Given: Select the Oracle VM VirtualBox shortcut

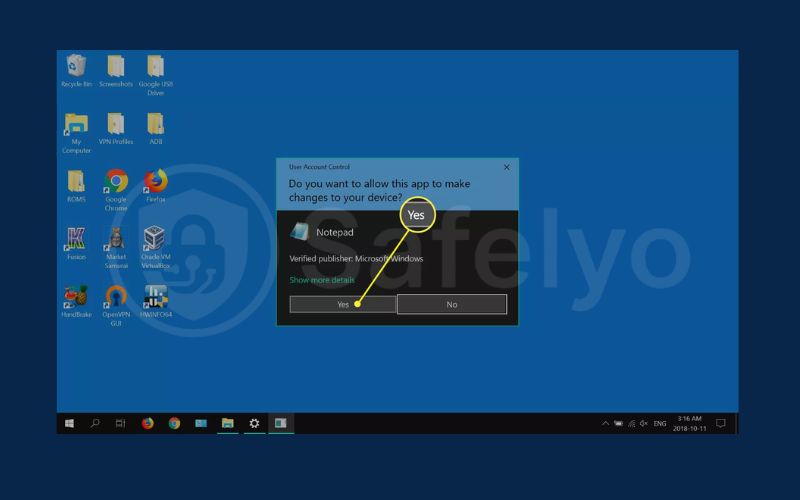Looking at the screenshot, I should pyautogui.click(x=156, y=248).
